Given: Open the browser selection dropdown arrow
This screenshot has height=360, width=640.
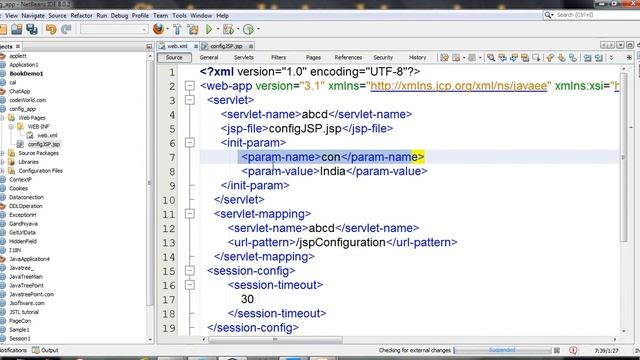Looking at the screenshot, I should (x=167, y=29).
